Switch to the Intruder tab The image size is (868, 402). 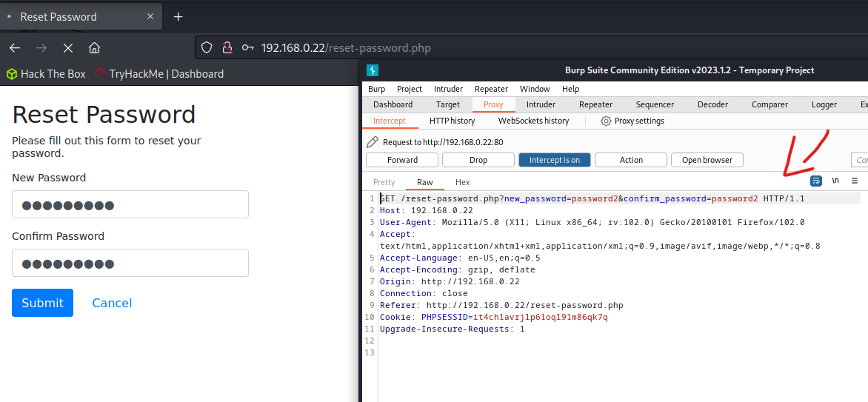tap(541, 104)
